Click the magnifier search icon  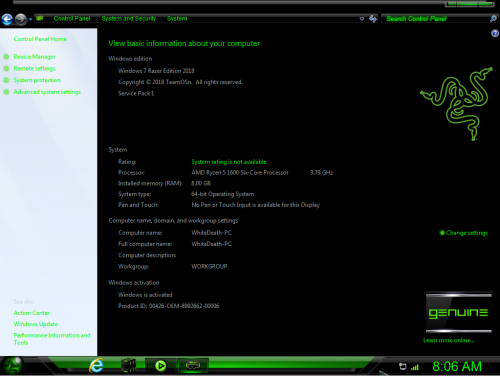[x=493, y=19]
